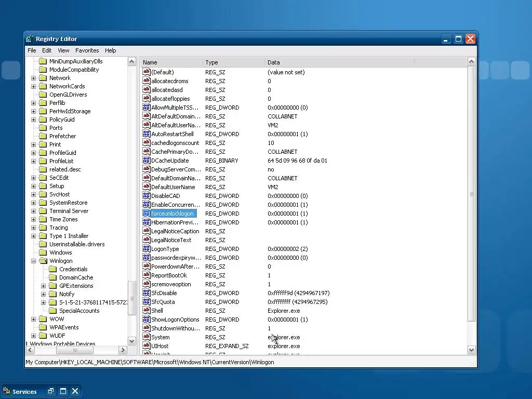Click the tree pane scroll down arrow
This screenshot has height=399, width=532.
[132, 341]
